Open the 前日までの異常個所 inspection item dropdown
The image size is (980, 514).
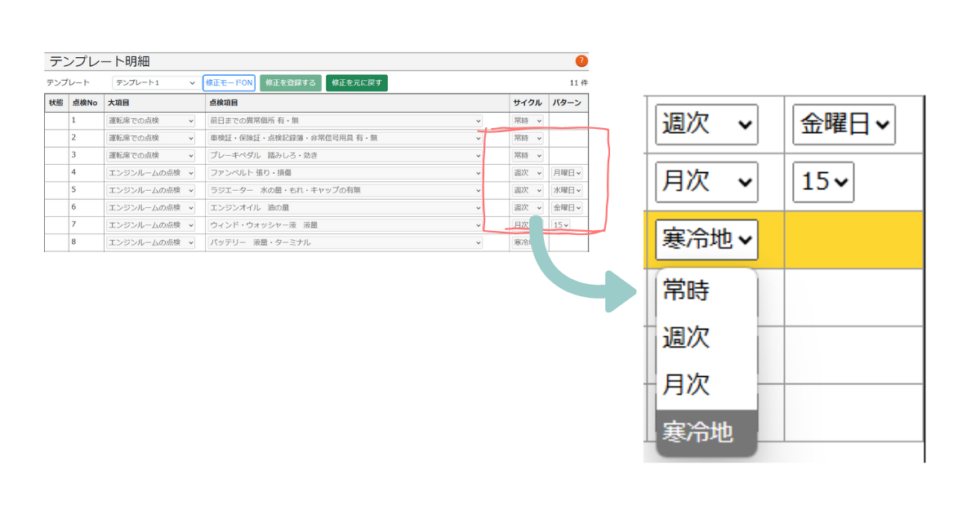[345, 121]
